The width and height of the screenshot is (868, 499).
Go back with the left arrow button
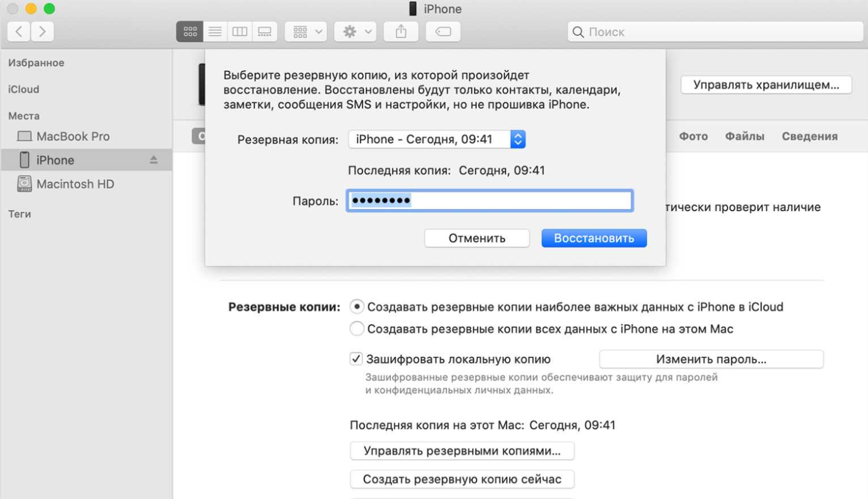(x=19, y=31)
